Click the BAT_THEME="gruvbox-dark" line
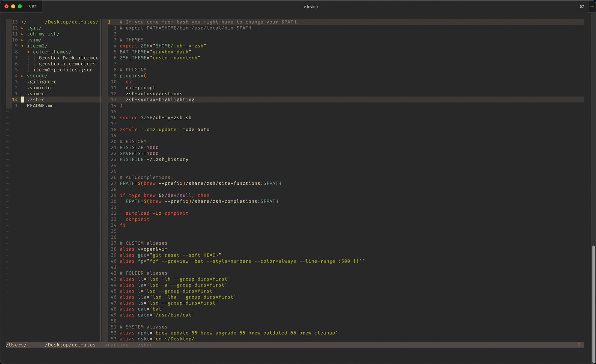This screenshot has width=596, height=364. click(x=155, y=52)
